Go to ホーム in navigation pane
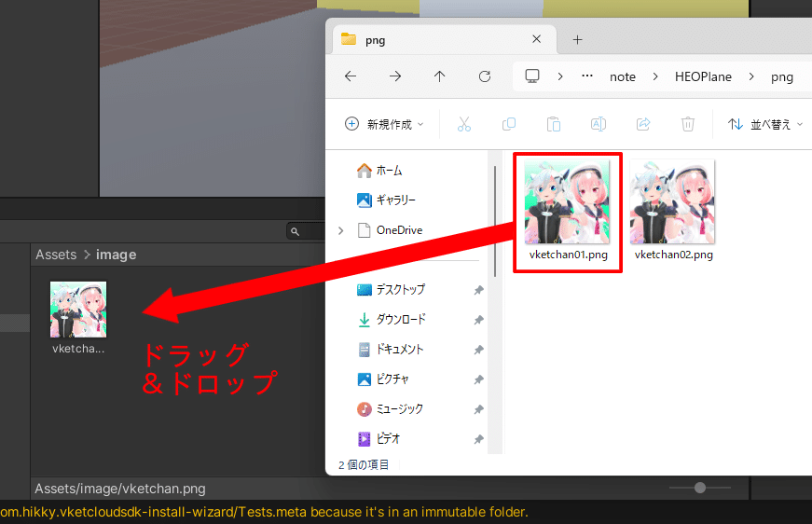 (379, 171)
